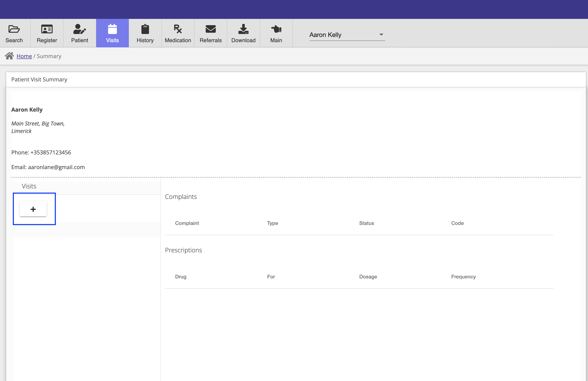Sort by Frequency column header
588x381 pixels.
463,277
